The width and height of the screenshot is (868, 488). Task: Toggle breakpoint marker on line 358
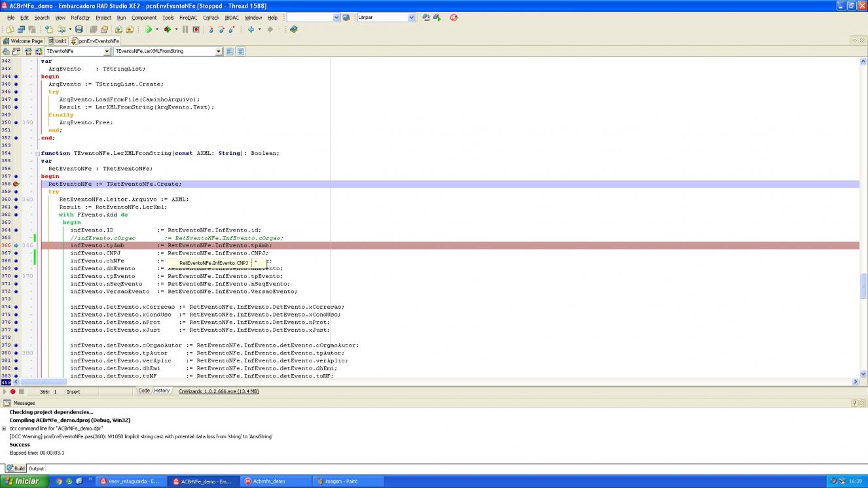(16, 184)
